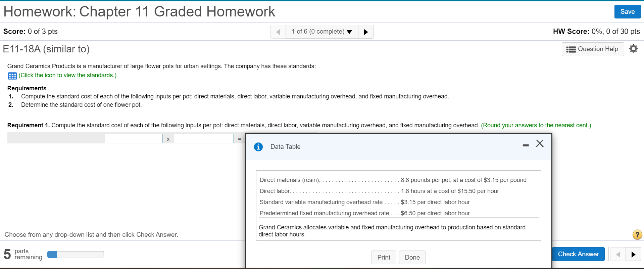
Task: Select the 'Direct materials (resin)' row text
Action: 393,180
